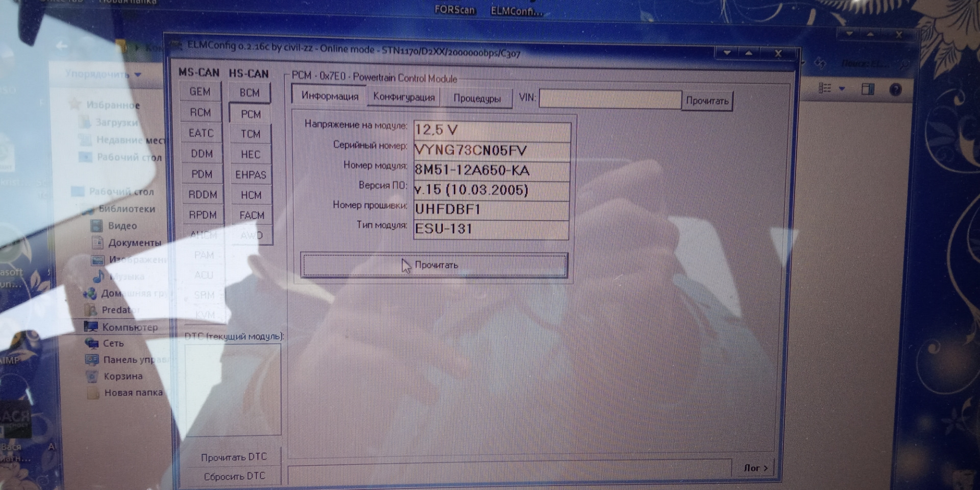980x490 pixels.
Task: Open the Документы library
Action: coord(134,242)
